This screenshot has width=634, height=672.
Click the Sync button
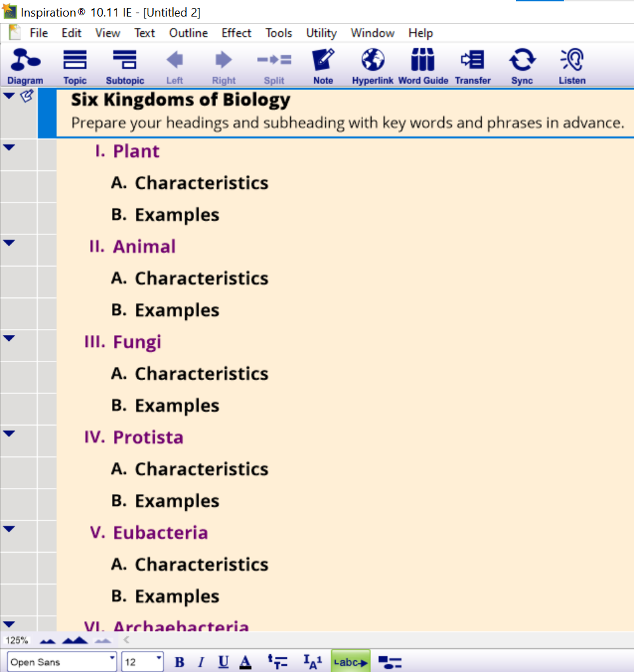point(522,66)
